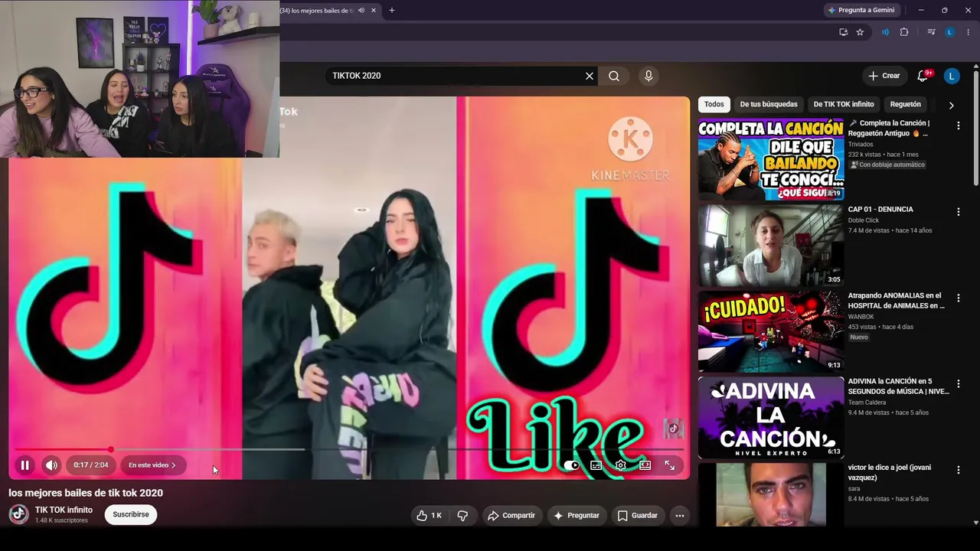Open 'ADIVINA LA CANCIÓN' video thumbnail
Screen dimensions: 980x551
[771, 417]
